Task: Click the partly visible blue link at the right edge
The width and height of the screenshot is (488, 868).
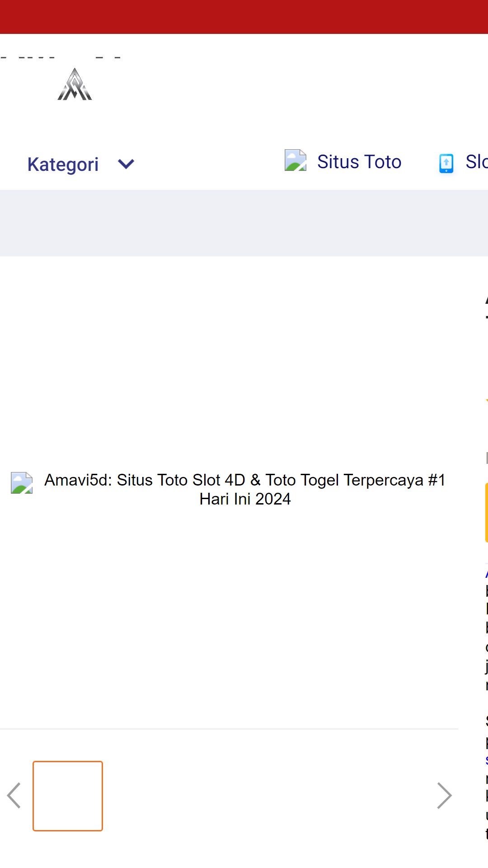Action: point(487,574)
